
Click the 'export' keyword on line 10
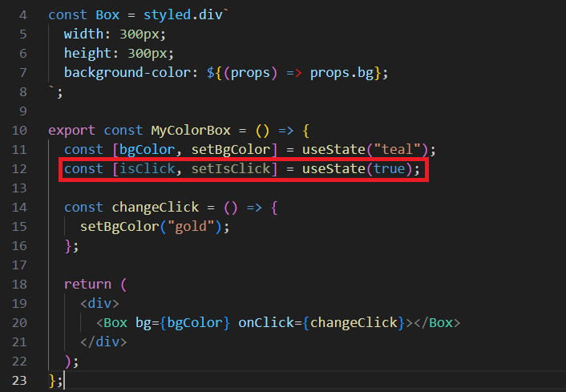(72, 131)
